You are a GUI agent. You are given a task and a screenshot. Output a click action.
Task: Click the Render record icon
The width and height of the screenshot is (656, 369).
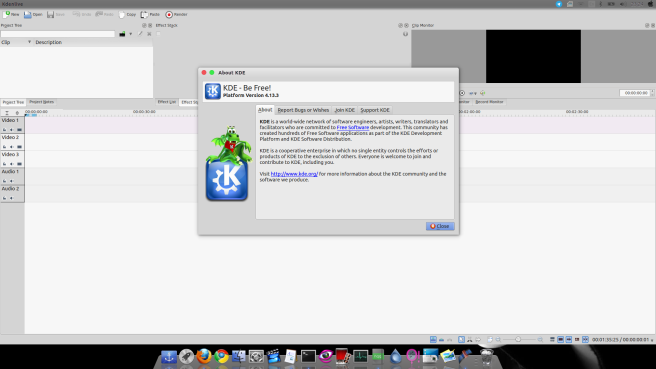(x=169, y=15)
